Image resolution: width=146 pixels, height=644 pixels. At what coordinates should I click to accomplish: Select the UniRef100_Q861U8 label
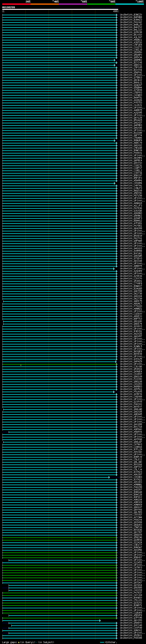131,382
